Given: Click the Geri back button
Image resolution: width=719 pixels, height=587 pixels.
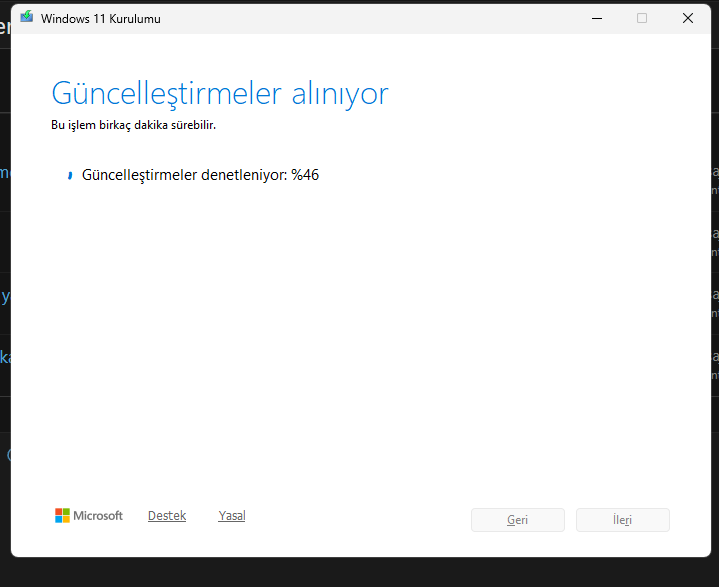Looking at the screenshot, I should click(518, 520).
